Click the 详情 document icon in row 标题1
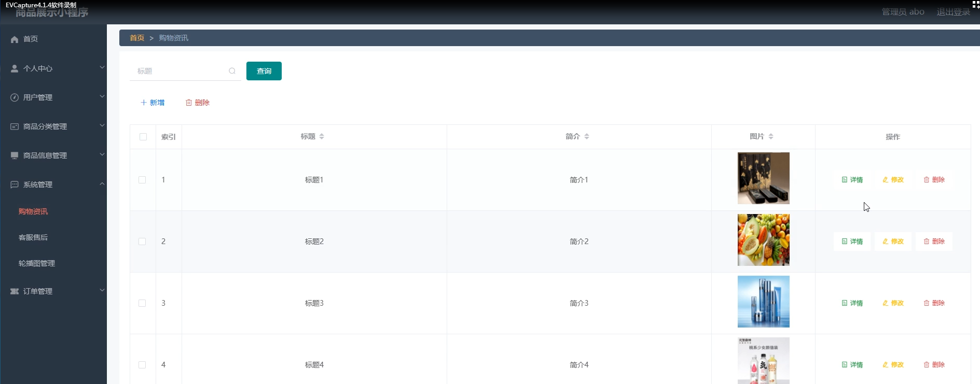980x384 pixels. click(x=845, y=180)
